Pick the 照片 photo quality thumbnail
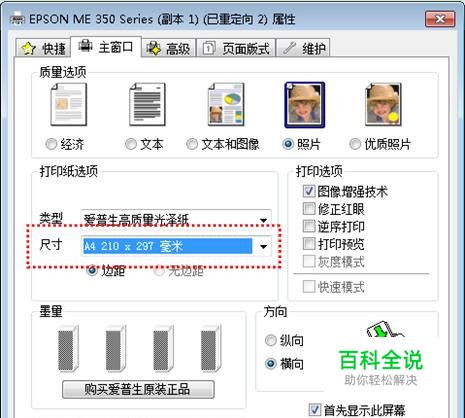The image size is (465, 418). (305, 105)
